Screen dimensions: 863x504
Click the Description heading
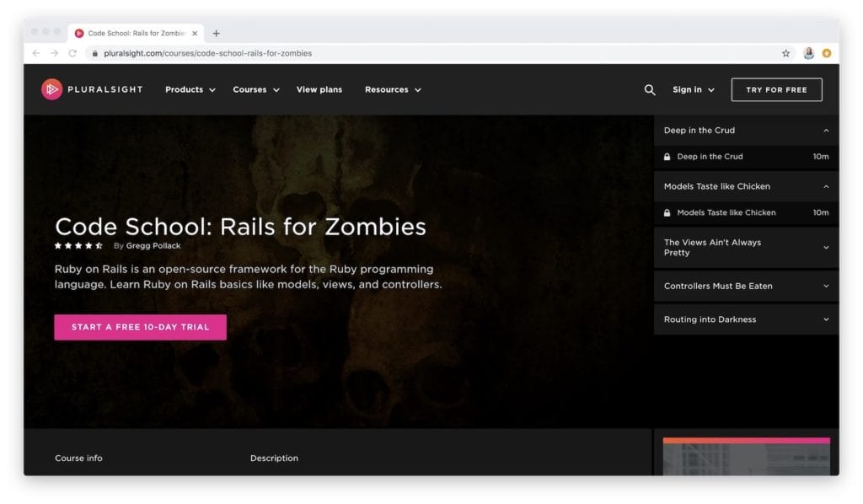tap(274, 458)
